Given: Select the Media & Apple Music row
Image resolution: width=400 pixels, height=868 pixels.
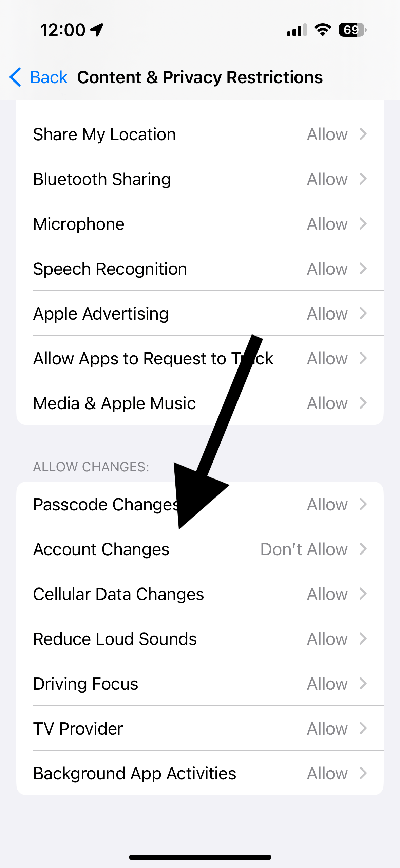Looking at the screenshot, I should coord(200,403).
